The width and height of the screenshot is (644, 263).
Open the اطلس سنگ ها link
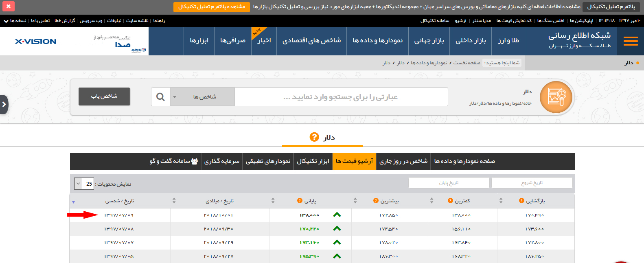[551, 21]
